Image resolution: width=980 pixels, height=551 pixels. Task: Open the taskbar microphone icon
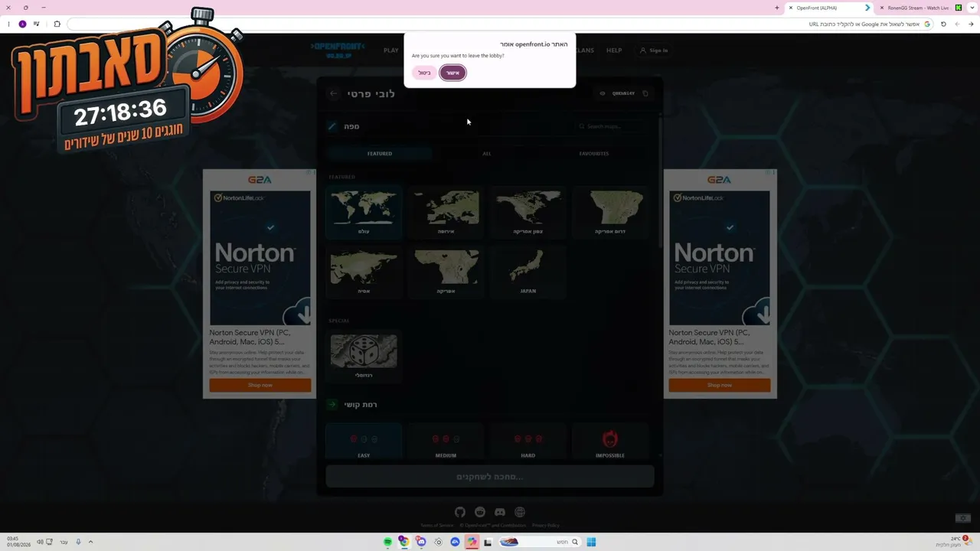[x=78, y=542]
